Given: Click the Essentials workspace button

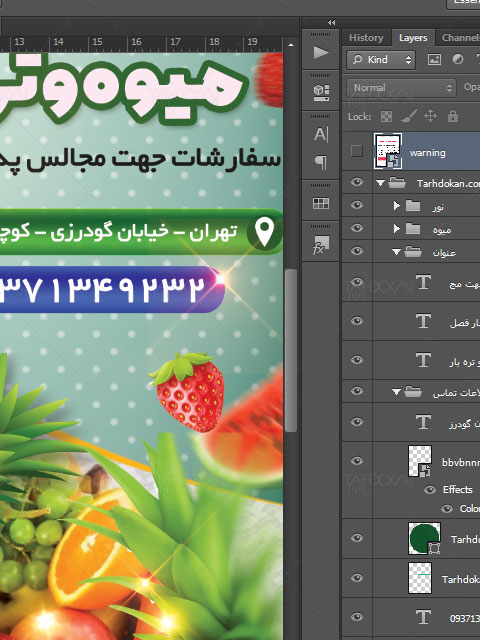Looking at the screenshot, I should (x=465, y=3).
